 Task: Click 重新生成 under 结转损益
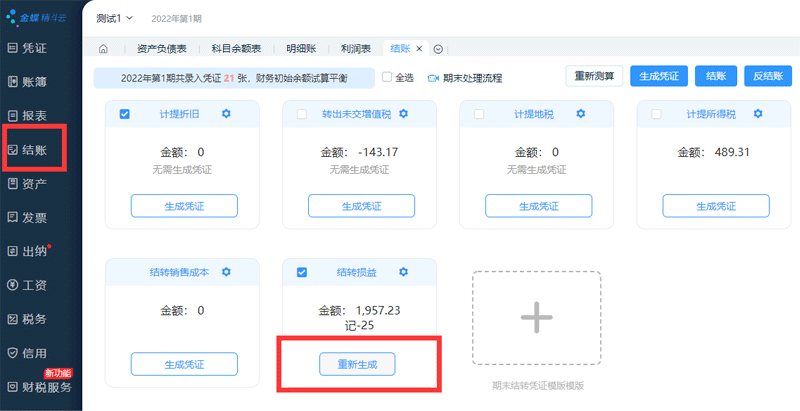tap(357, 364)
